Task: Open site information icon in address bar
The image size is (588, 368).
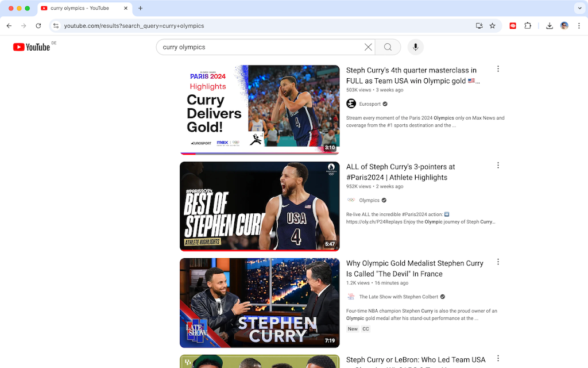Action: tap(56, 25)
